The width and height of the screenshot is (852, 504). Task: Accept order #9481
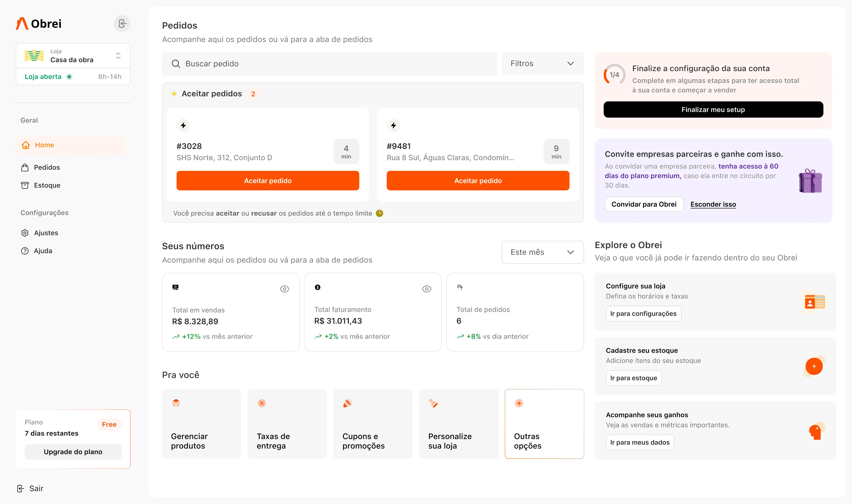(478, 181)
